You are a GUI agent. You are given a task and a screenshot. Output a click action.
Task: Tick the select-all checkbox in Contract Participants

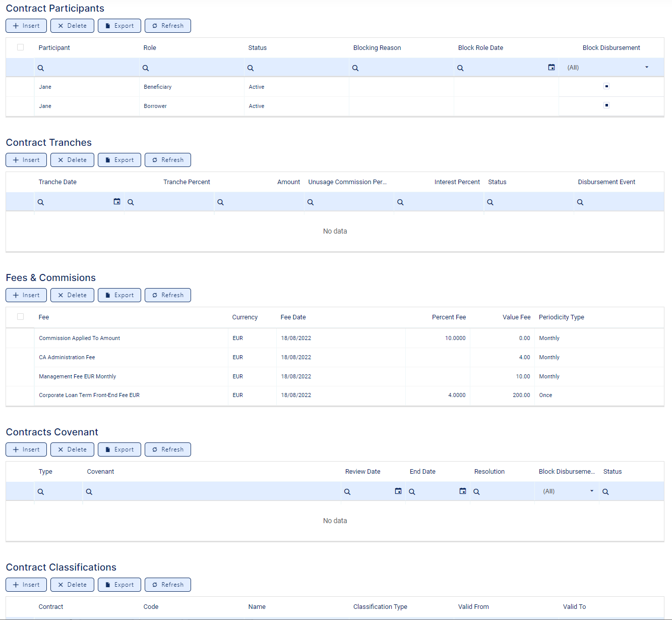point(20,47)
